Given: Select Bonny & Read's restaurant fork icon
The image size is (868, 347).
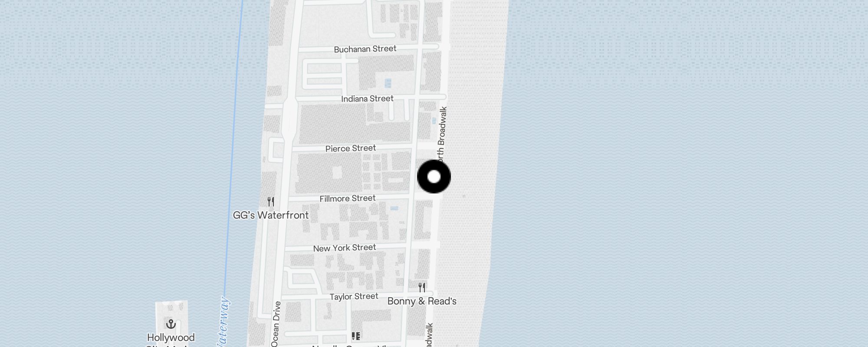Looking at the screenshot, I should tap(422, 287).
